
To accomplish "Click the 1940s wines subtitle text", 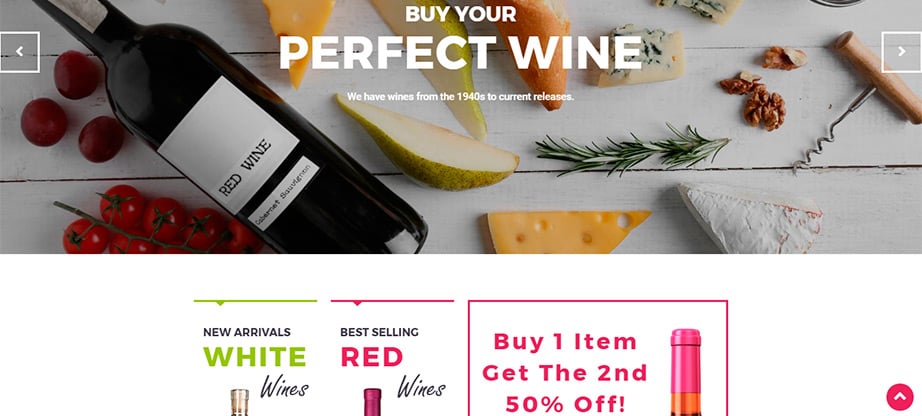I will (460, 96).
